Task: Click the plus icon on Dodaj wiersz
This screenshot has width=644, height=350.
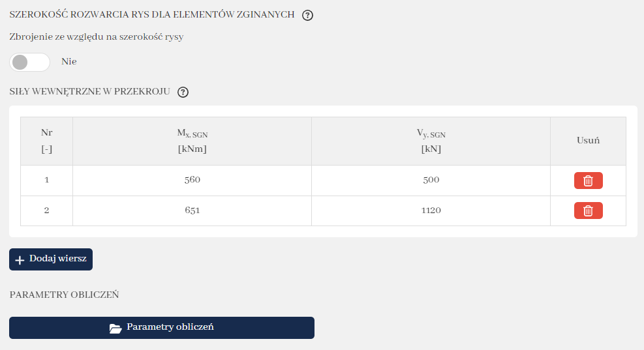Action: [x=20, y=259]
